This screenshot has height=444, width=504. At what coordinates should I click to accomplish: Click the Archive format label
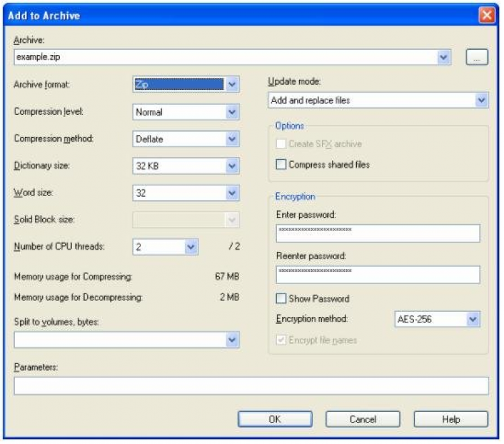pyautogui.click(x=42, y=85)
